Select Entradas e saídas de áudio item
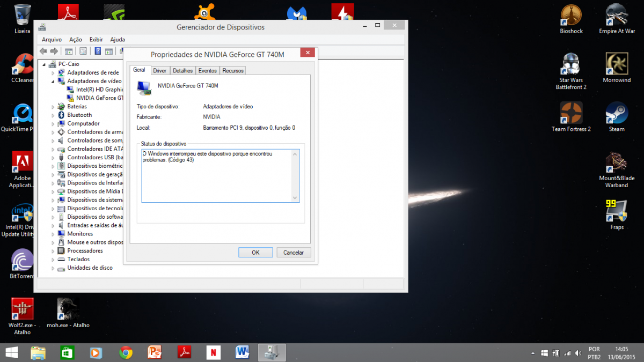644x362 pixels. (91, 225)
